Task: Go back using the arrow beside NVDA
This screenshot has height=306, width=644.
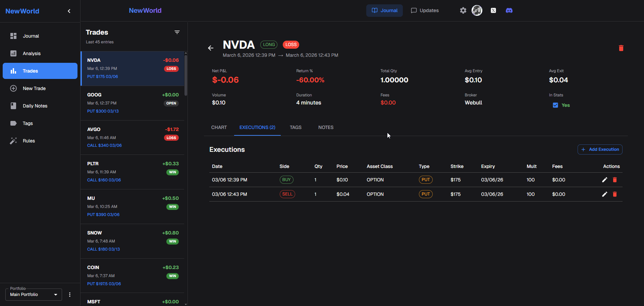Action: click(x=211, y=48)
